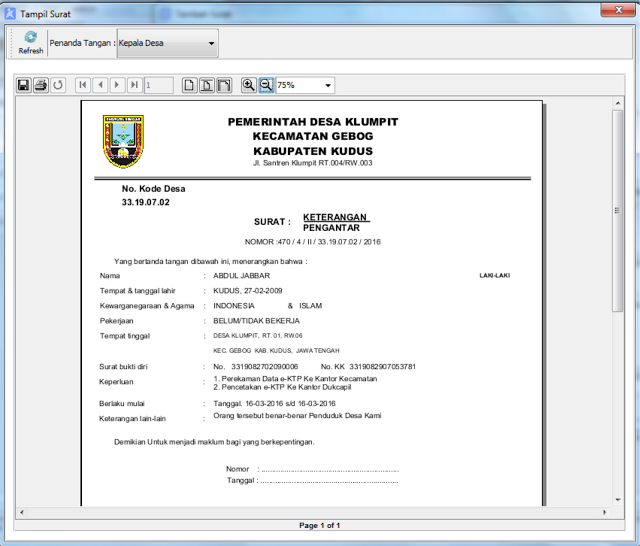Screen dimensions: 640x546
Task: Go to the next page
Action: [117, 85]
